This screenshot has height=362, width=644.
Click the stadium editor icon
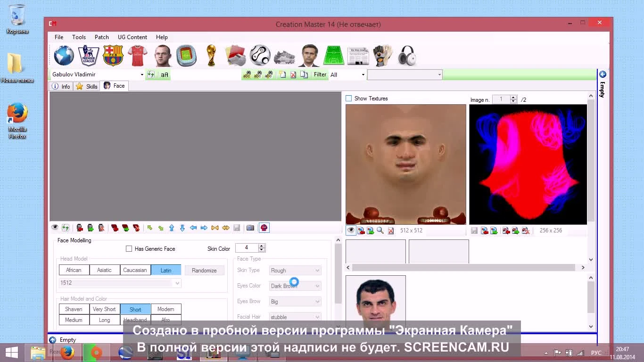coord(187,55)
